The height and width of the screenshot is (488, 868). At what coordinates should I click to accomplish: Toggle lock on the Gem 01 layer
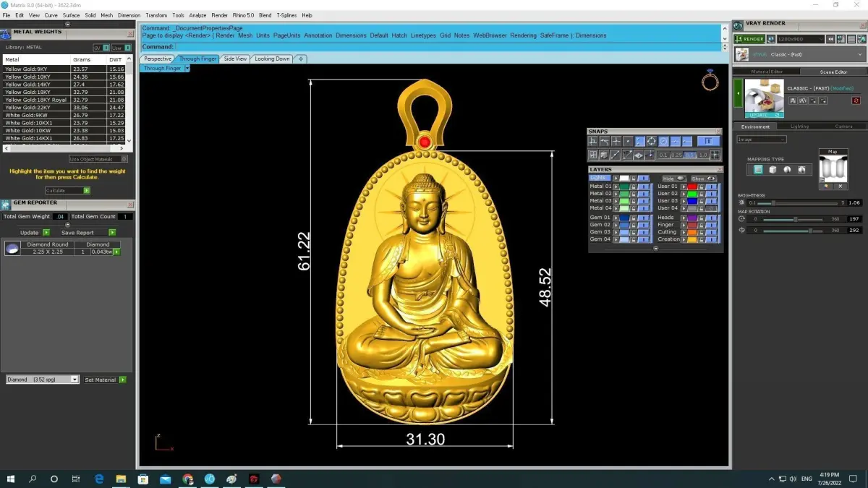coord(634,218)
